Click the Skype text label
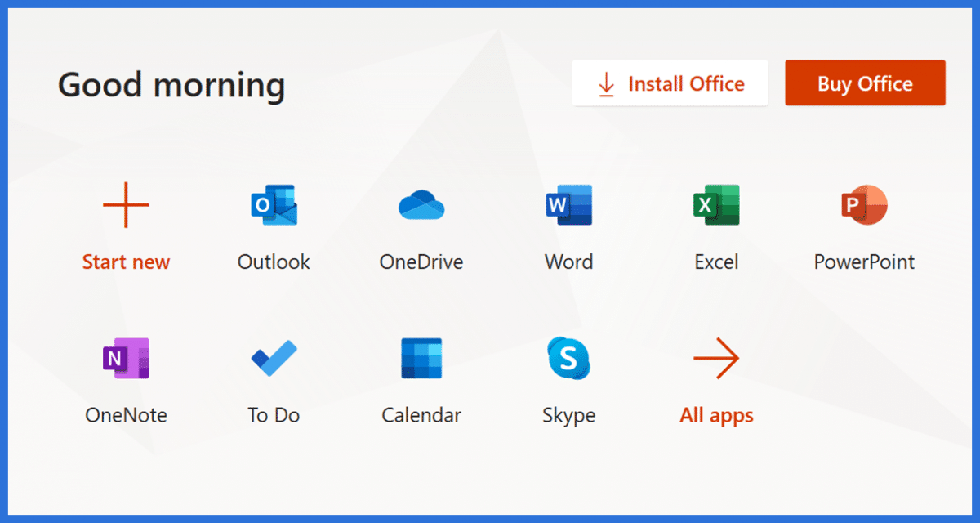This screenshot has height=523, width=980. pyautogui.click(x=568, y=416)
